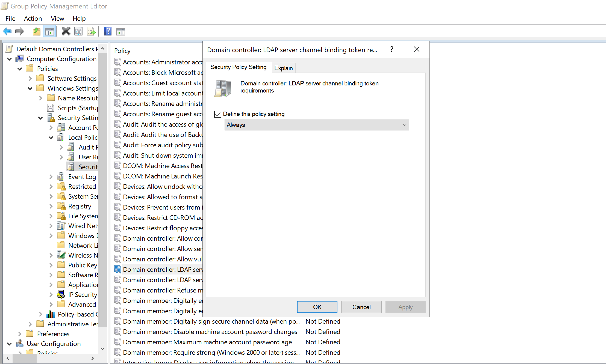Click the Properties toolbar icon
Viewport: 606px width, 364px height.
(78, 32)
